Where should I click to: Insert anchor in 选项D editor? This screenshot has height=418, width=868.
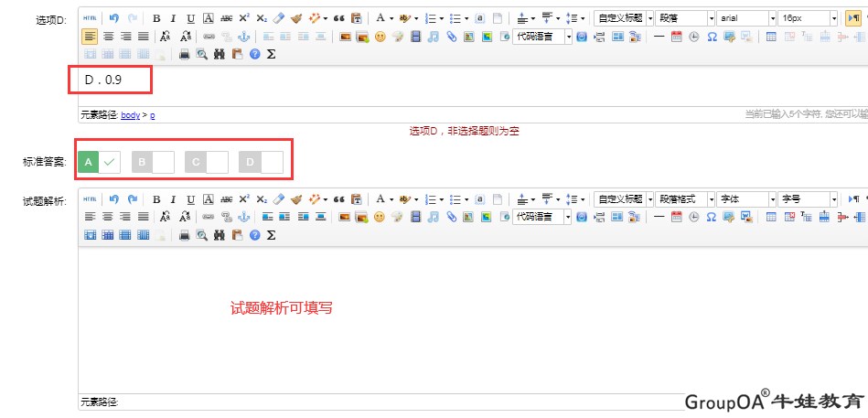(243, 38)
